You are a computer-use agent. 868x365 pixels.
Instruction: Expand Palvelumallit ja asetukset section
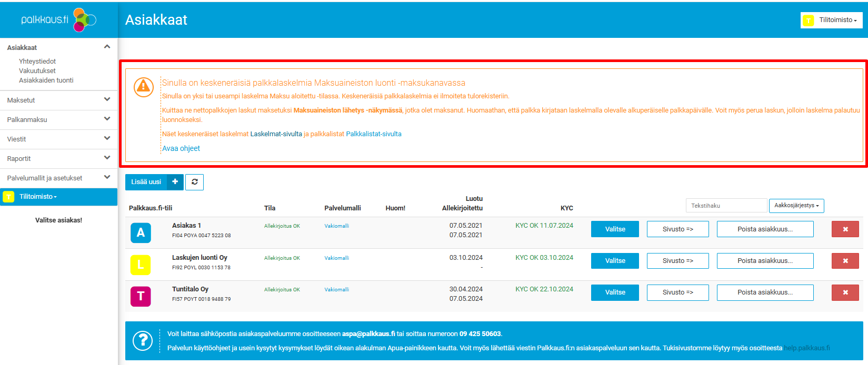tap(107, 177)
